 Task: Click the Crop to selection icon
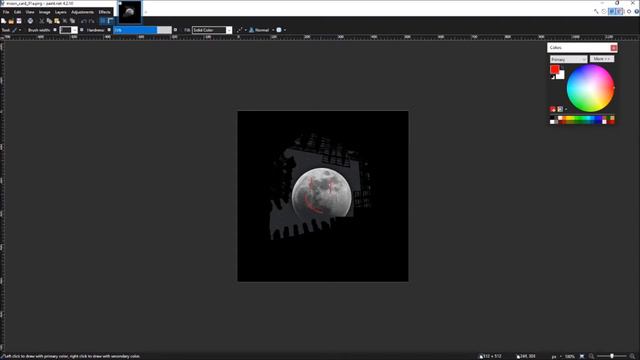[x=64, y=21]
